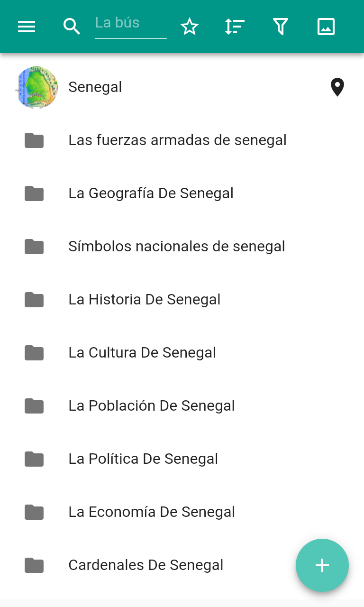Open Cardenales De Senegal folder
This screenshot has width=364, height=607.
pos(182,565)
